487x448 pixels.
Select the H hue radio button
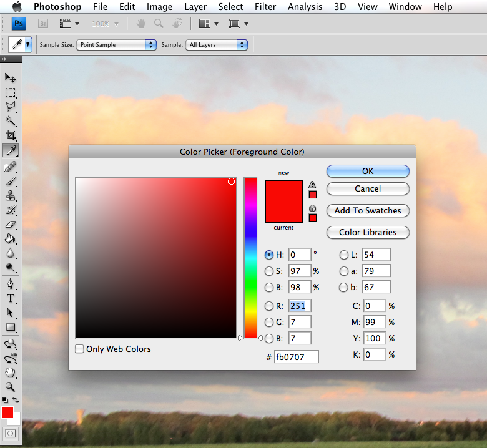(269, 255)
